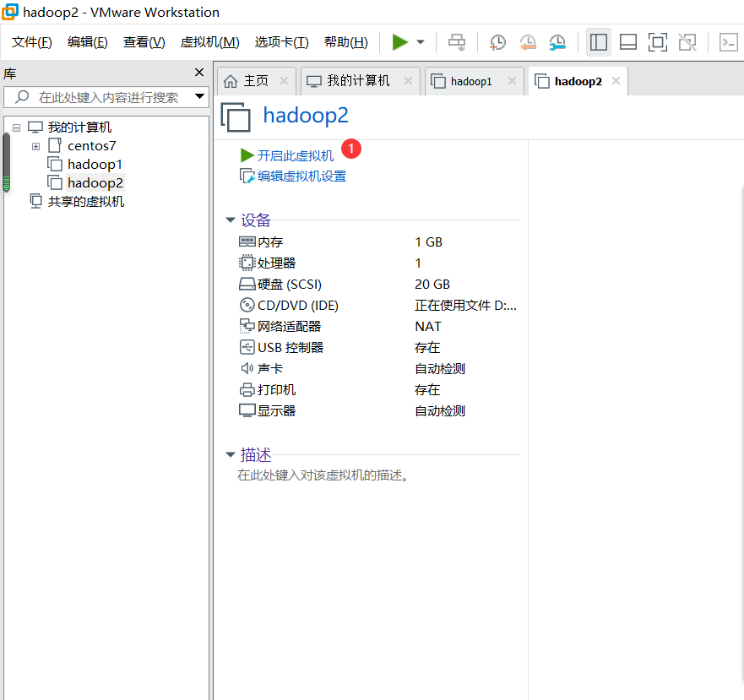Screen dimensions: 744x700
Task: Click the CD/DVD (IDE) device row
Action: 377,305
